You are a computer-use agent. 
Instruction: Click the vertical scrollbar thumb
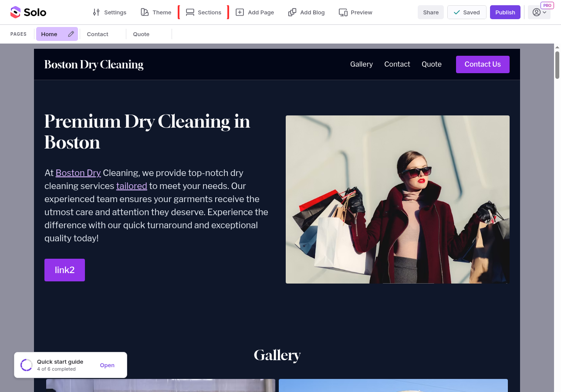pos(557,65)
